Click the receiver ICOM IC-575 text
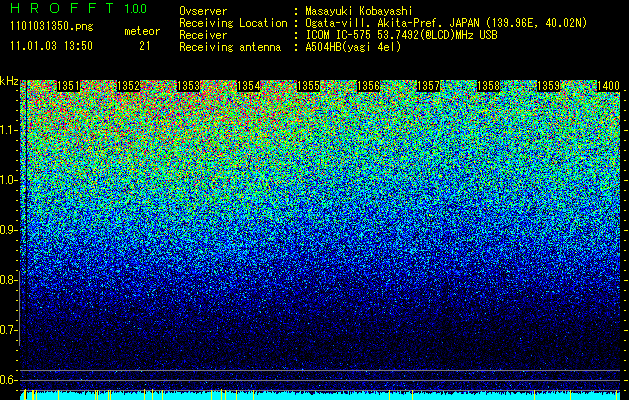The image size is (629, 400). coord(401,35)
